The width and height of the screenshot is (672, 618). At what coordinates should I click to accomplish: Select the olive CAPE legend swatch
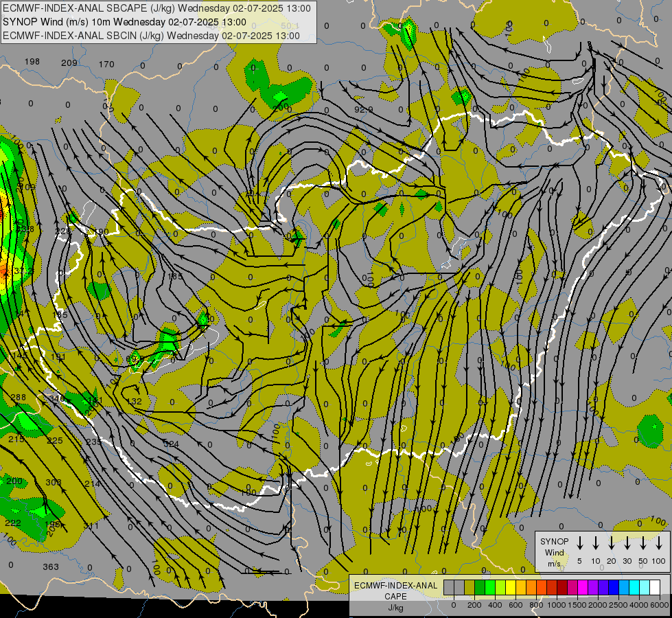pos(470,588)
